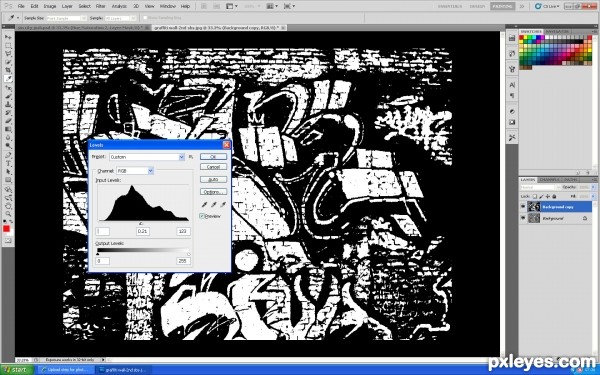Expand the workspace switcher chevrons
Viewport: 600px width, 375px height.
[x=522, y=6]
